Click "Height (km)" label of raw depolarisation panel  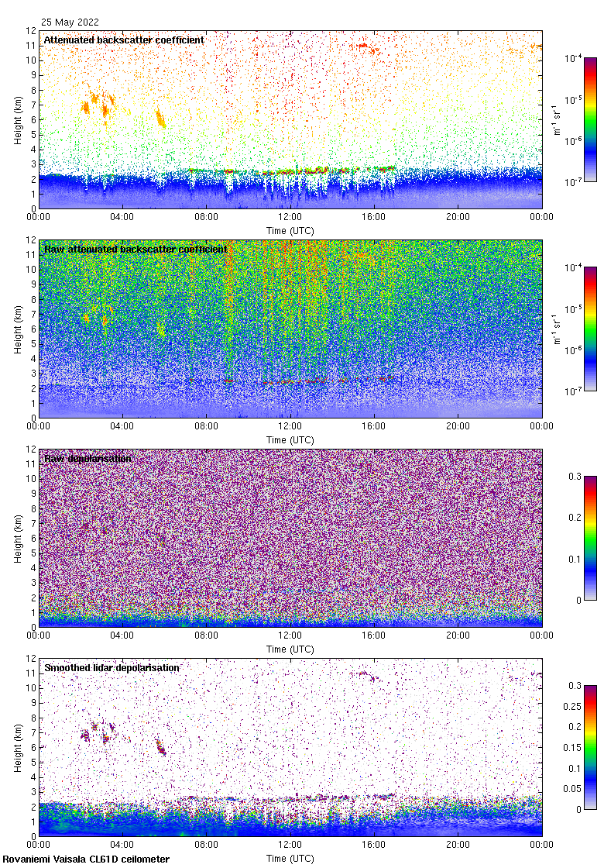point(17,538)
